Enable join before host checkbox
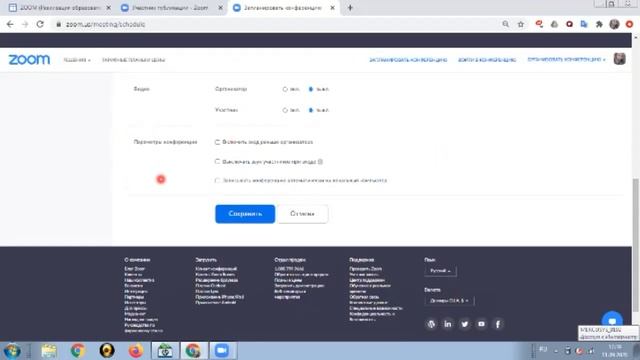 (217, 142)
